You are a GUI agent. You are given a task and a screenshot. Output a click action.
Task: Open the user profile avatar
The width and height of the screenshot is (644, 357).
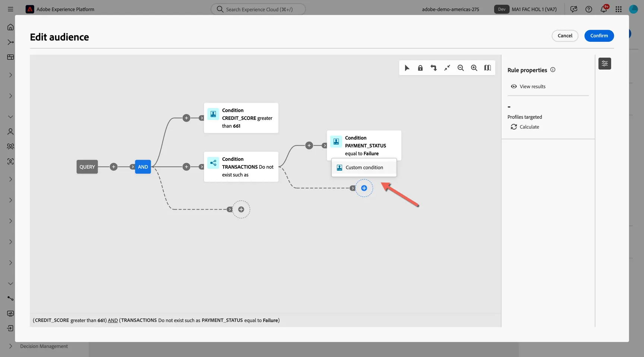(633, 9)
